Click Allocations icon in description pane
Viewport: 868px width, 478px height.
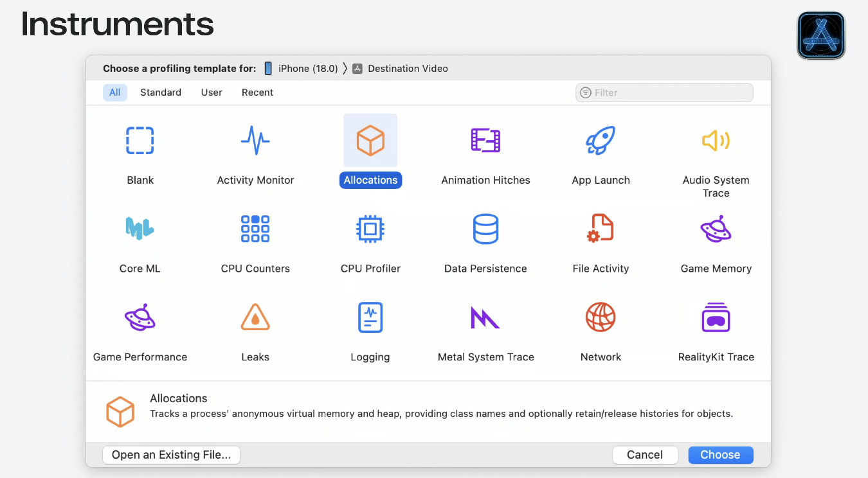coord(120,412)
